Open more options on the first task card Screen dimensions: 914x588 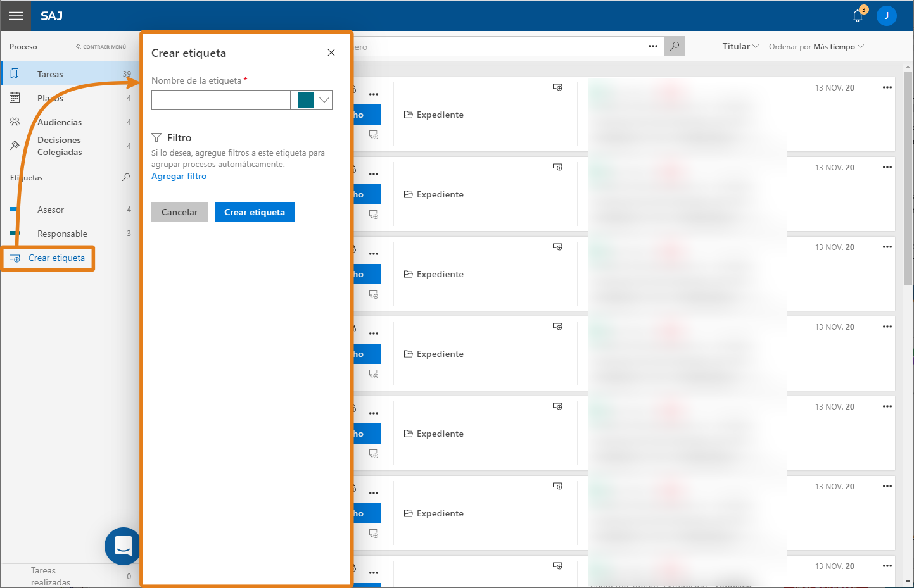[x=887, y=87]
